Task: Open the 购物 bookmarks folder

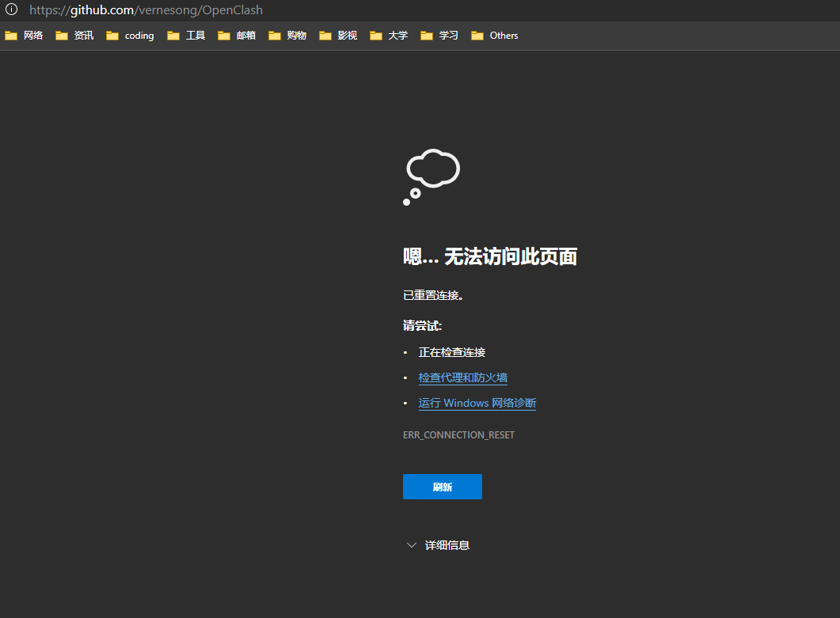Action: coord(297,35)
